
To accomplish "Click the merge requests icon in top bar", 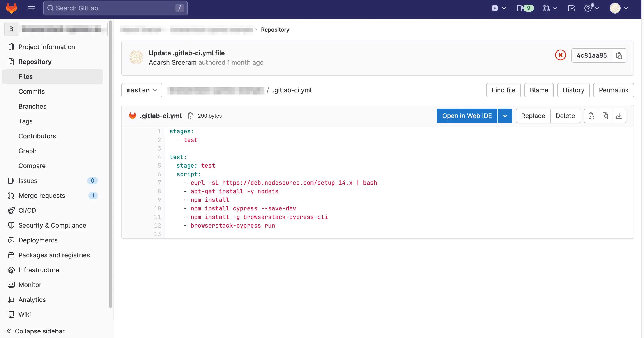I will (547, 8).
